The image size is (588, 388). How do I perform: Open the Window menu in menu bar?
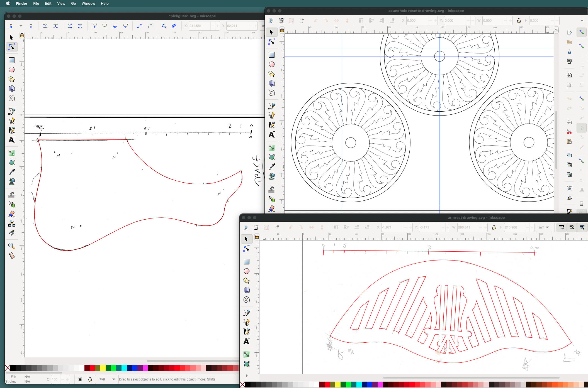click(88, 3)
